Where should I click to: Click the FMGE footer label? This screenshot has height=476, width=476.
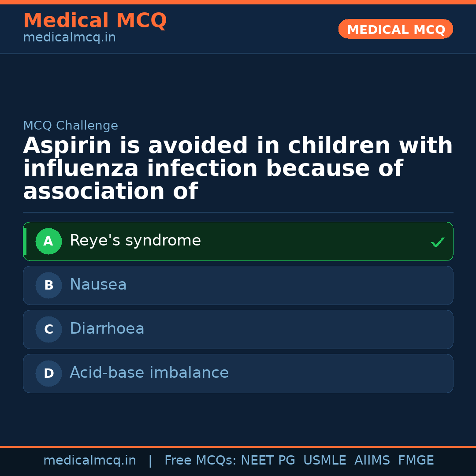416,461
